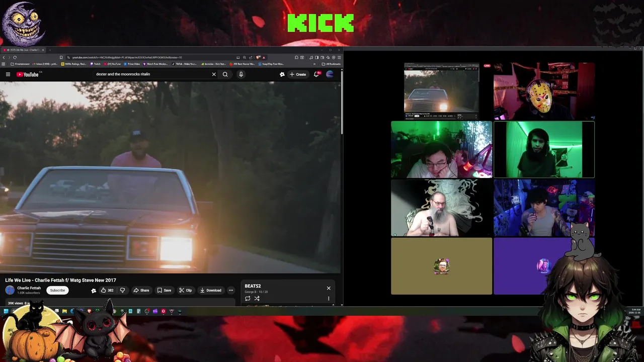Image resolution: width=644 pixels, height=362 pixels.
Task: Reload the page with the refresh icon
Action: pos(15,57)
